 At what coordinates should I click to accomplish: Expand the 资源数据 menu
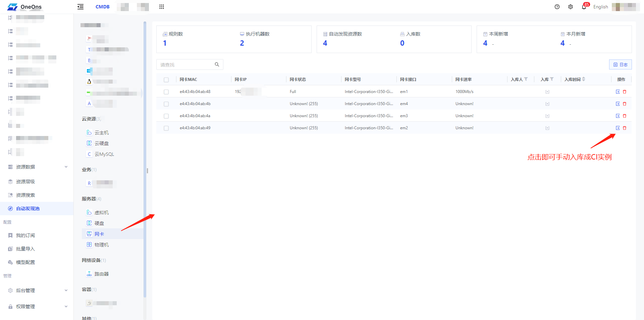tap(37, 167)
